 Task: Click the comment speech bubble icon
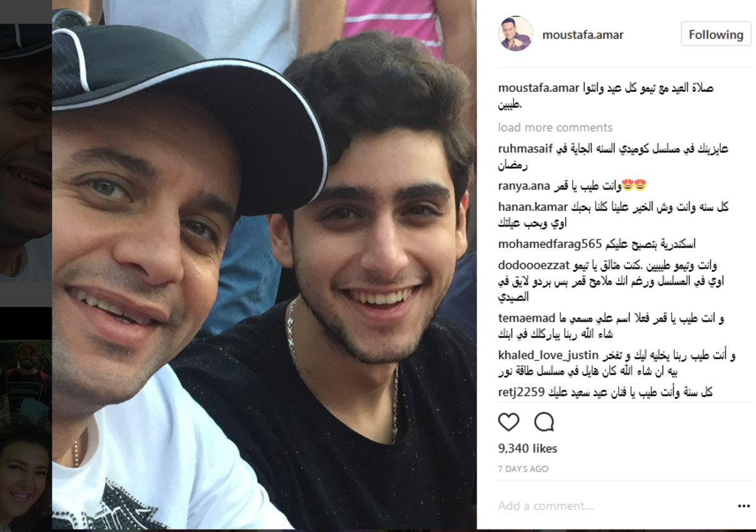(x=544, y=422)
